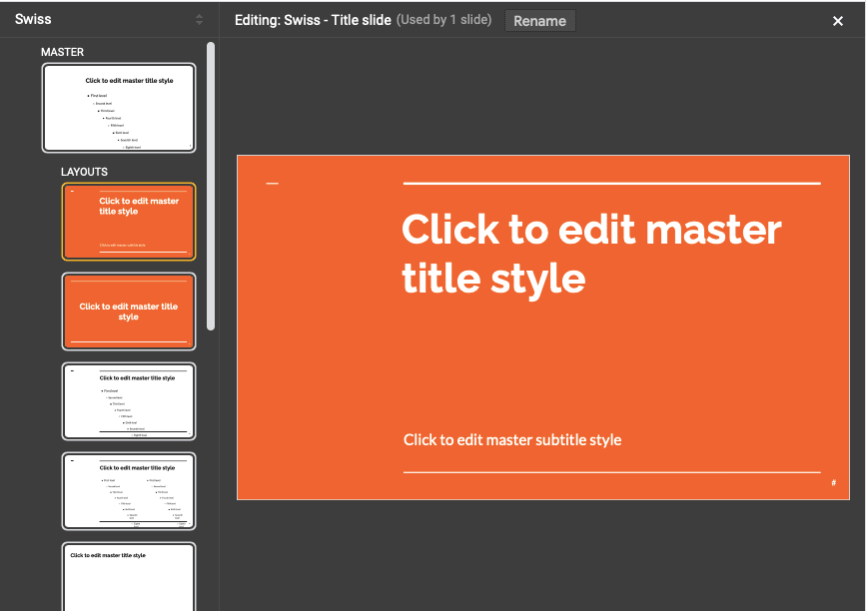868x611 pixels.
Task: Select the orange centered-title section layout thumbnail
Action: (x=129, y=311)
